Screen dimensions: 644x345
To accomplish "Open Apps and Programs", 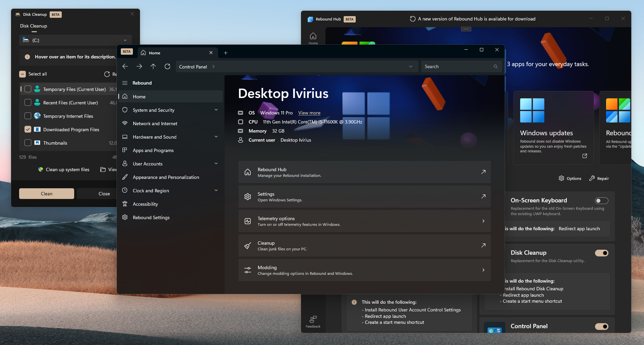I will click(x=170, y=150).
